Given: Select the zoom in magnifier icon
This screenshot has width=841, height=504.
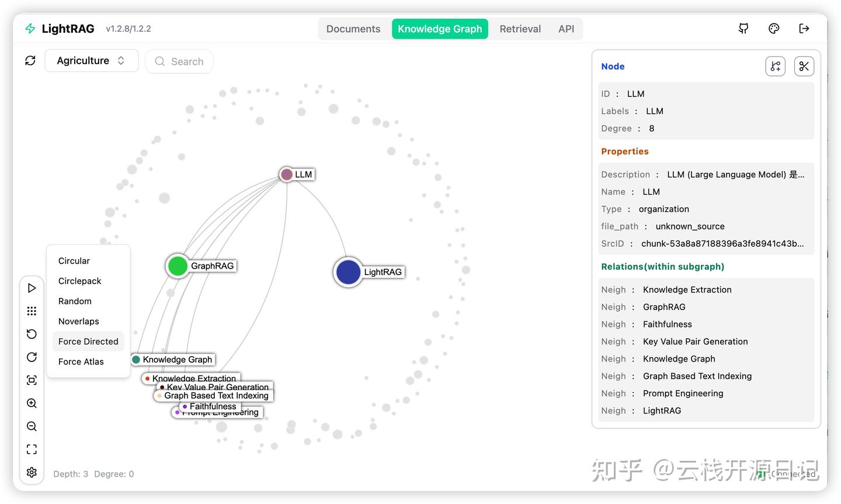Looking at the screenshot, I should pos(32,403).
